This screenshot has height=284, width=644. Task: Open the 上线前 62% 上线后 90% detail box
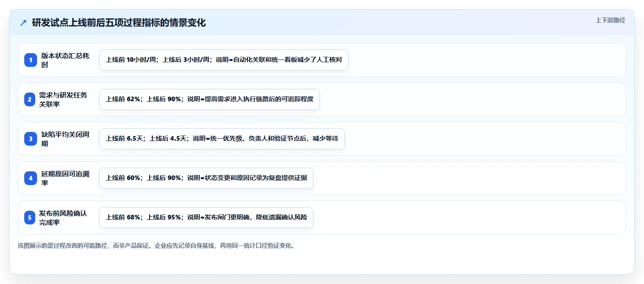[209, 99]
